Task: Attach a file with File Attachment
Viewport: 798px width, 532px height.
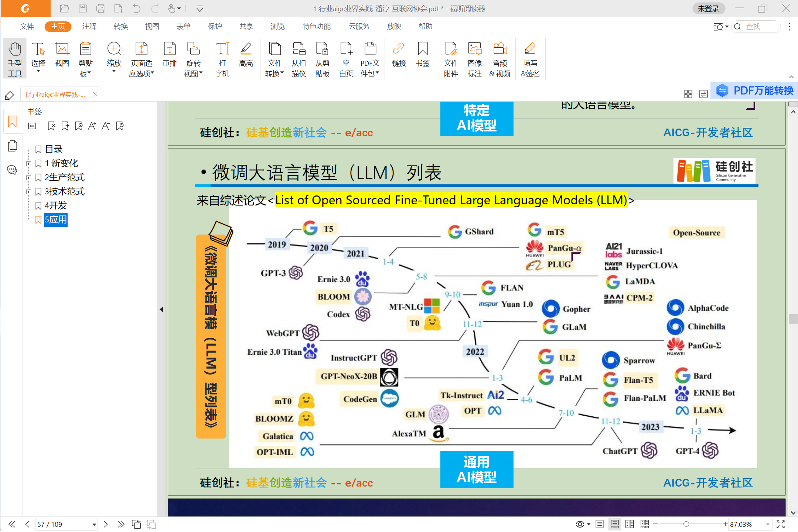Action: coord(451,58)
